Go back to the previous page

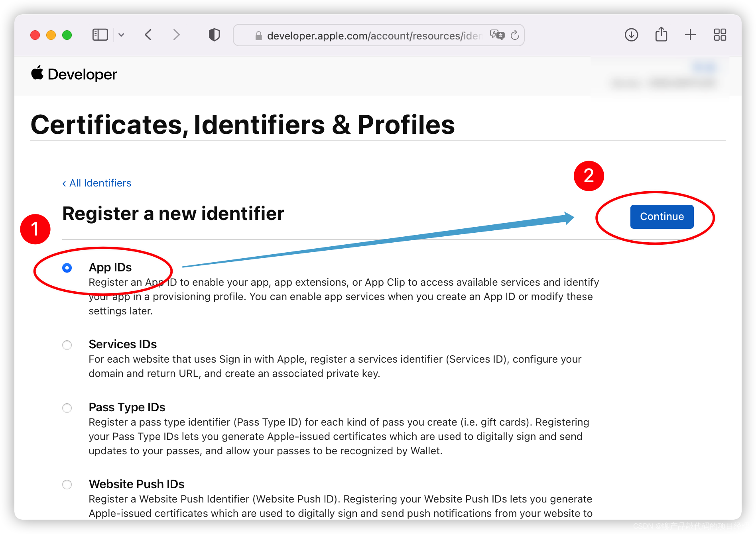(x=148, y=35)
